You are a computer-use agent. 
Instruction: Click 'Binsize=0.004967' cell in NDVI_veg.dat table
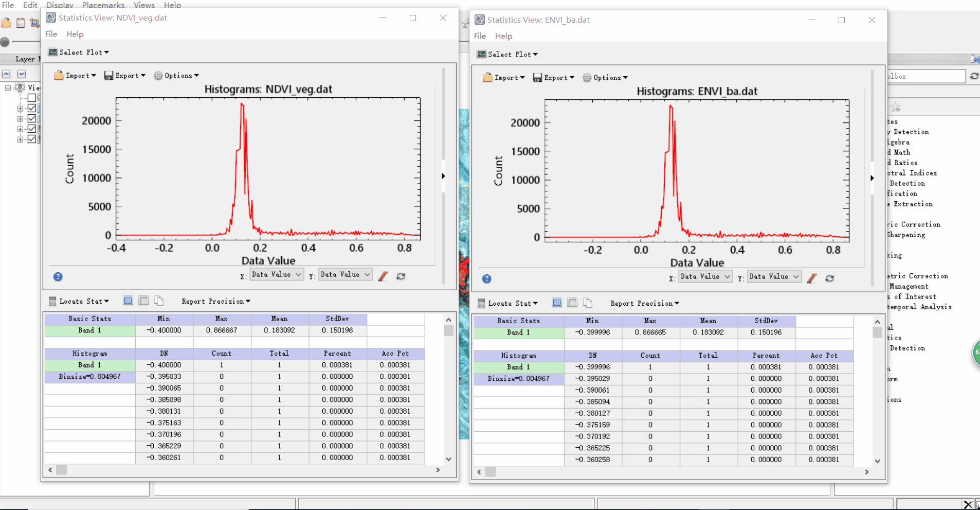point(90,377)
